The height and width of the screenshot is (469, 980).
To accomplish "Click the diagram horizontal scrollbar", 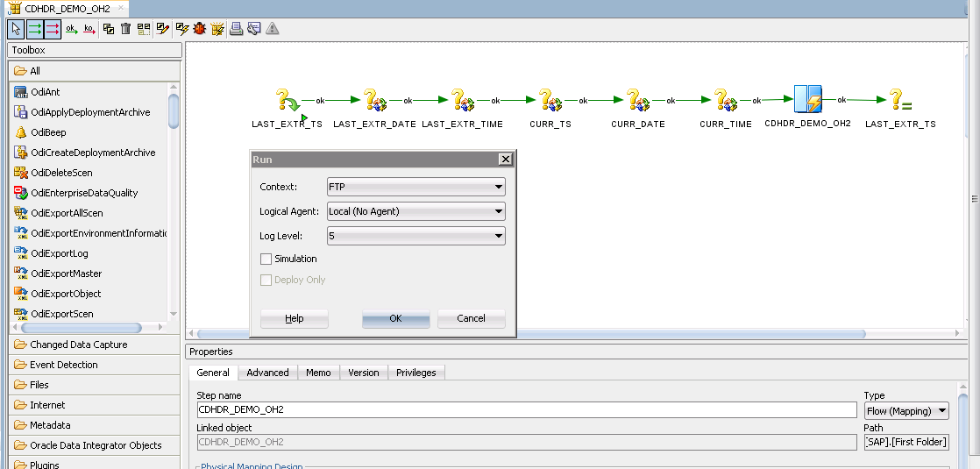I will [531, 334].
